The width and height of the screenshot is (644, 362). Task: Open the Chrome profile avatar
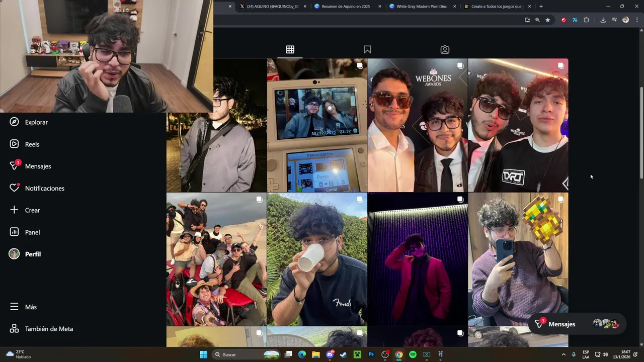625,20
